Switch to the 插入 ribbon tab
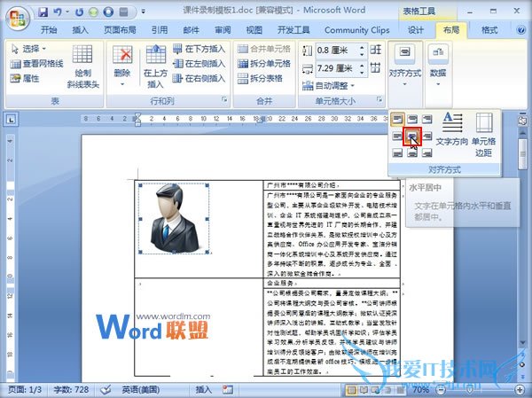 pos(80,30)
